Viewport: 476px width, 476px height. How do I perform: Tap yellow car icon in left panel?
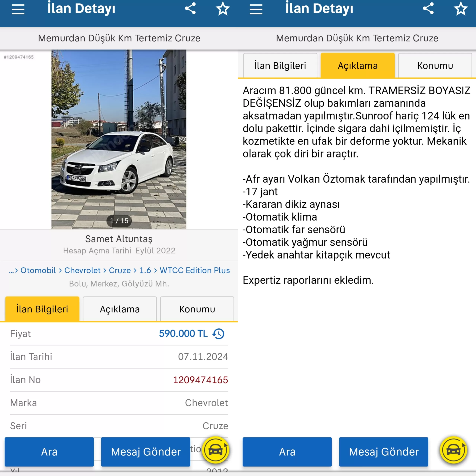click(216, 450)
